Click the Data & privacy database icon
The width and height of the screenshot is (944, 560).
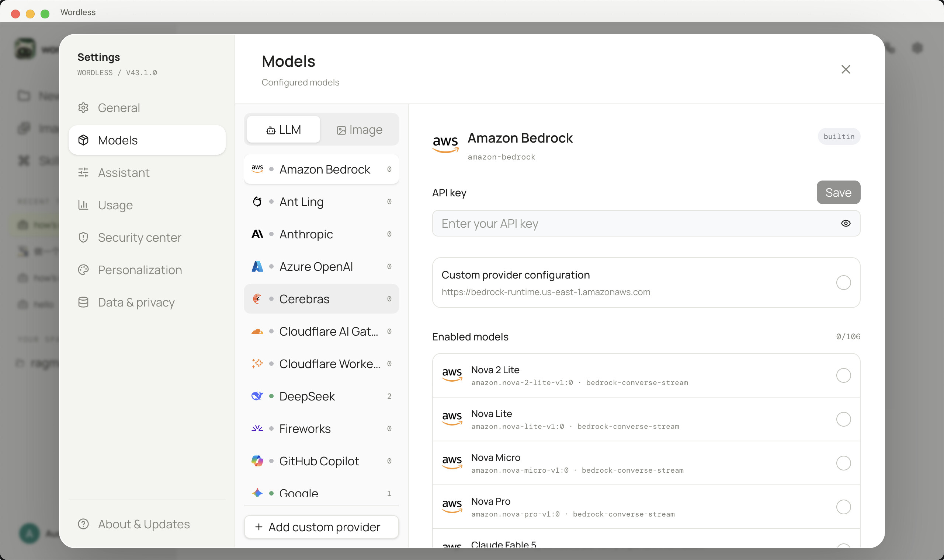[83, 302]
